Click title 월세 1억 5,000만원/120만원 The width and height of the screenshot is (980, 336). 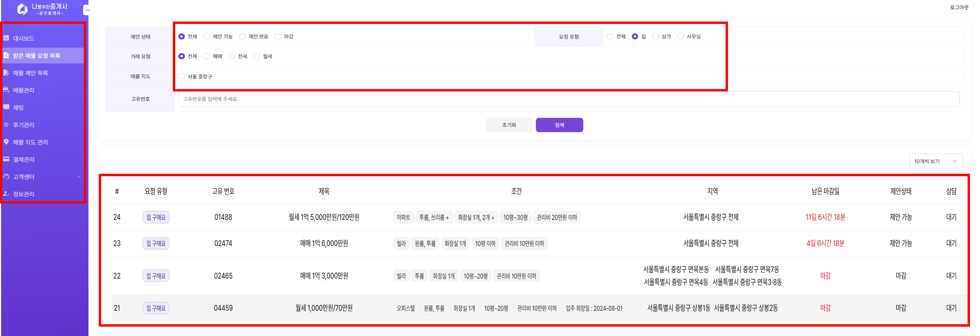(324, 217)
